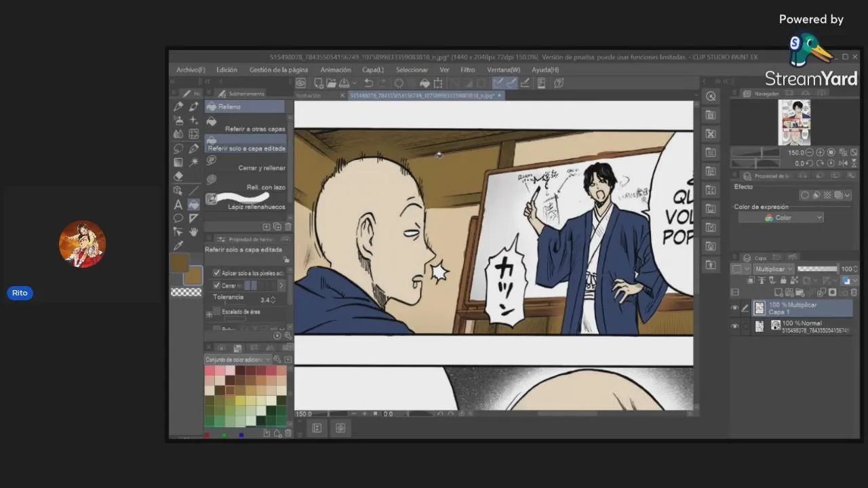Select the Balloon tool
The width and height of the screenshot is (868, 488).
(178, 218)
